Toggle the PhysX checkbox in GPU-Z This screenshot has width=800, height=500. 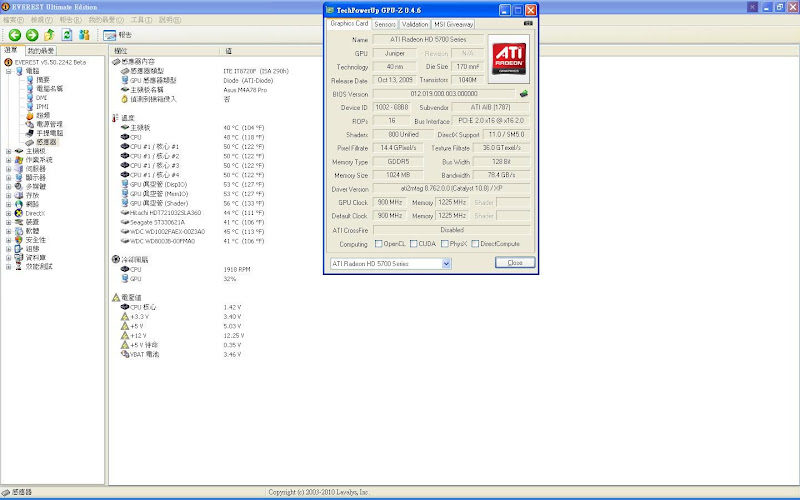click(x=445, y=244)
